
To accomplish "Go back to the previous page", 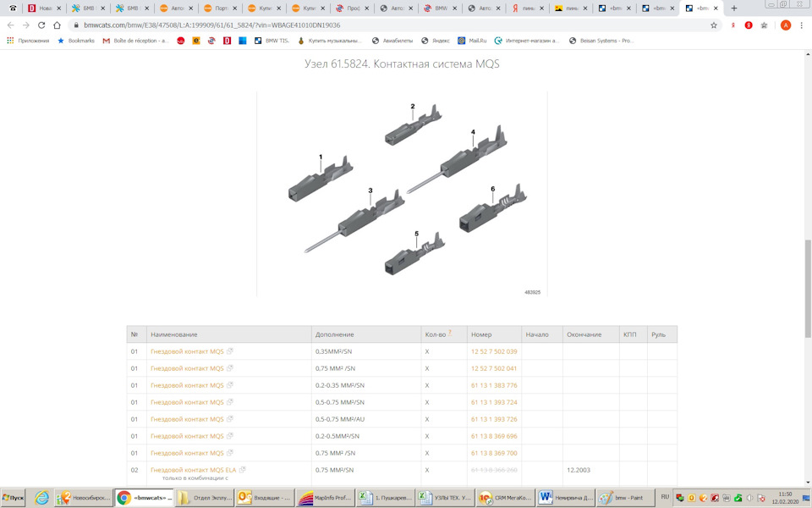I will point(11,25).
